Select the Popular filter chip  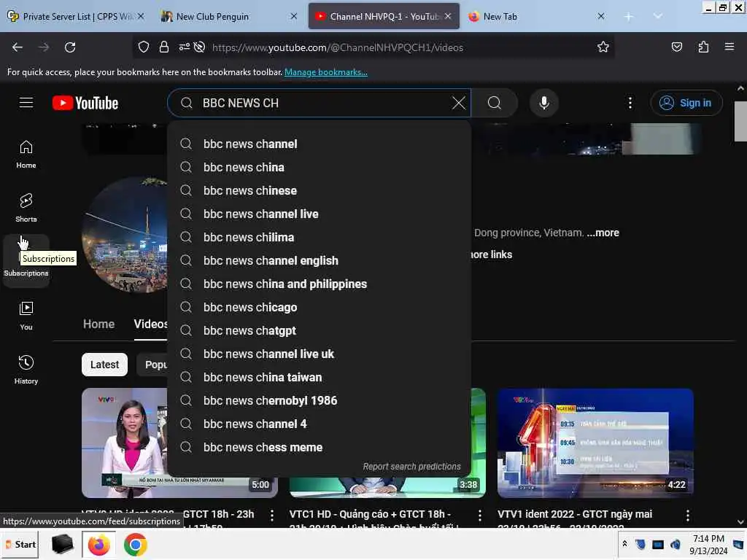click(152, 365)
